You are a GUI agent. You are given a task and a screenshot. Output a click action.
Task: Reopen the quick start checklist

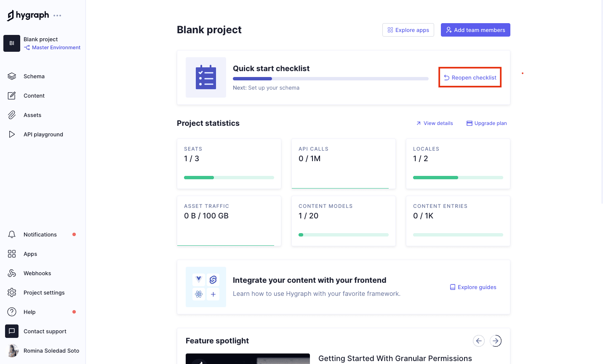(470, 77)
